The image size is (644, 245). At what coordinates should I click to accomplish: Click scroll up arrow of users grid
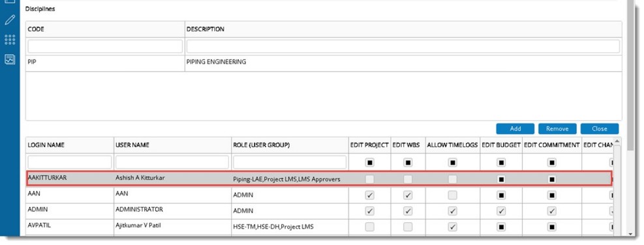pos(617,142)
